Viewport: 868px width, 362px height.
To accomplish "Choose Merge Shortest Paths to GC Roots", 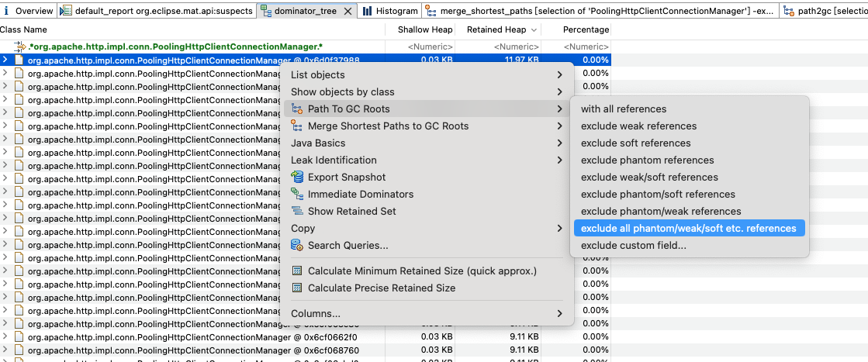I will (425, 126).
